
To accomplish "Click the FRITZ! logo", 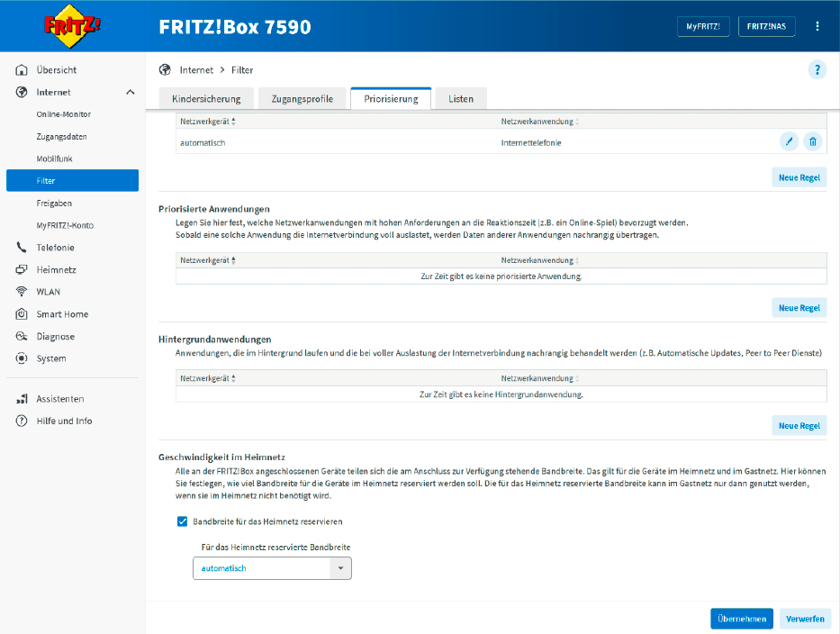I will pos(72,26).
